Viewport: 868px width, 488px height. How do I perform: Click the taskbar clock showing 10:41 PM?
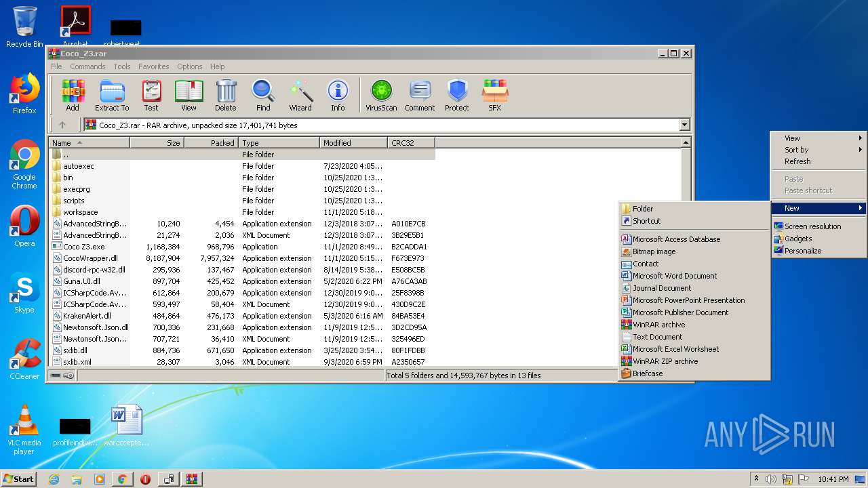click(x=833, y=479)
